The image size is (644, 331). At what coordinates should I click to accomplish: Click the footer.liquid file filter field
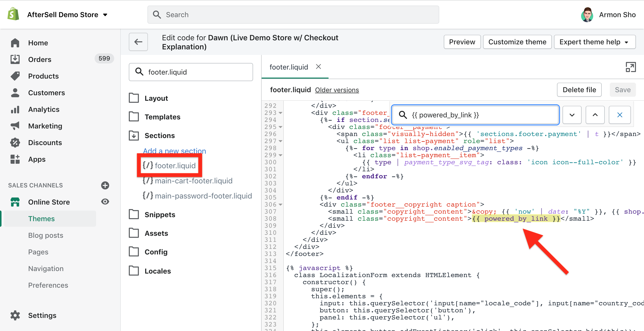(x=191, y=72)
